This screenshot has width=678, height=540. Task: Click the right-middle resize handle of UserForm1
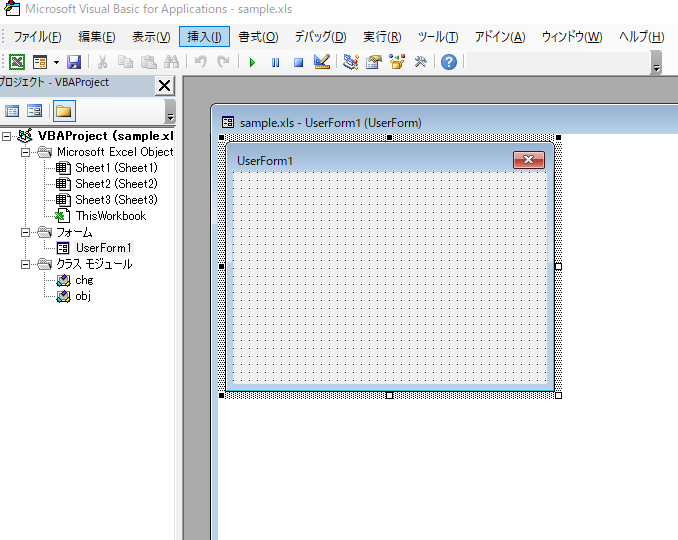pyautogui.click(x=558, y=266)
